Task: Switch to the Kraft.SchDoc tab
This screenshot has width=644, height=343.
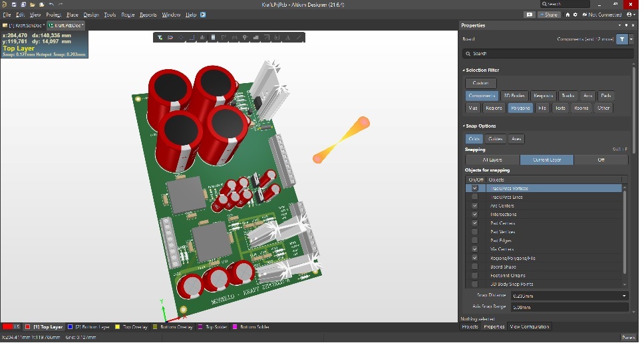Action: click(x=23, y=25)
